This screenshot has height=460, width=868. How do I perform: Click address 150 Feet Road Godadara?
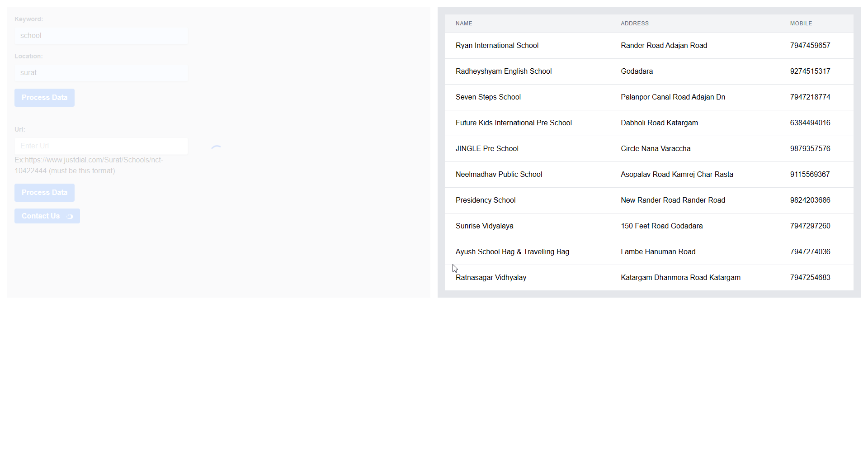pos(661,226)
